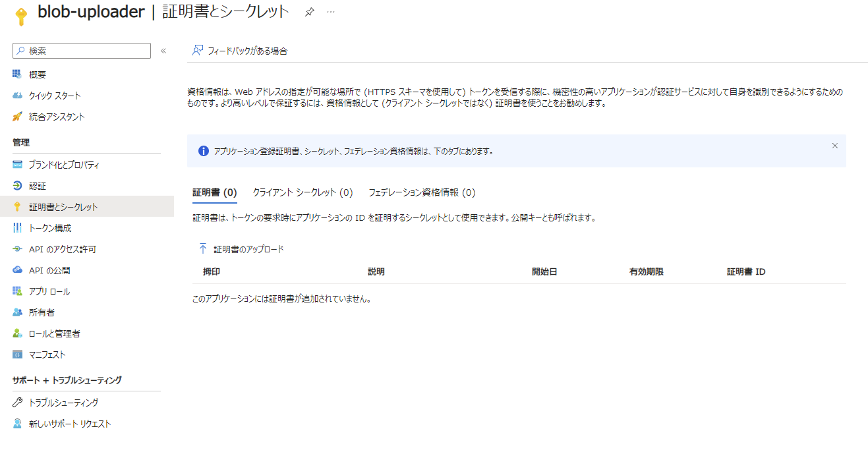Click the 拇印 column header
The image size is (868, 456).
click(x=212, y=271)
